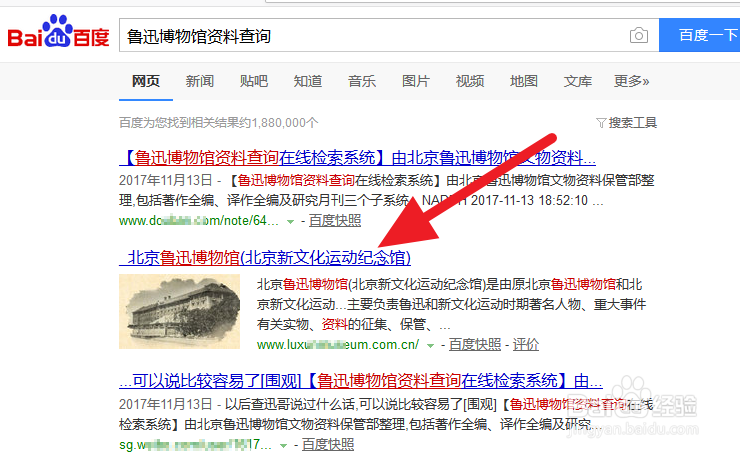The width and height of the screenshot is (740, 455).
Task: Switch to the 音乐 tab
Action: point(362,81)
